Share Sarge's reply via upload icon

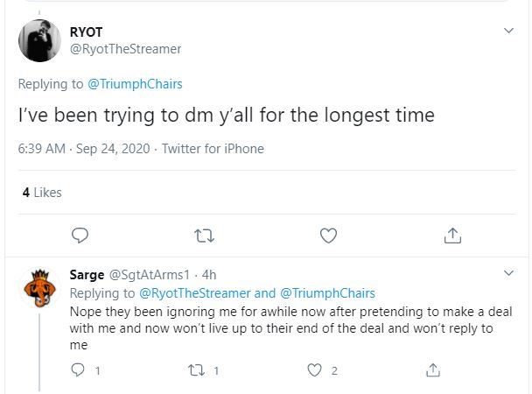433,369
